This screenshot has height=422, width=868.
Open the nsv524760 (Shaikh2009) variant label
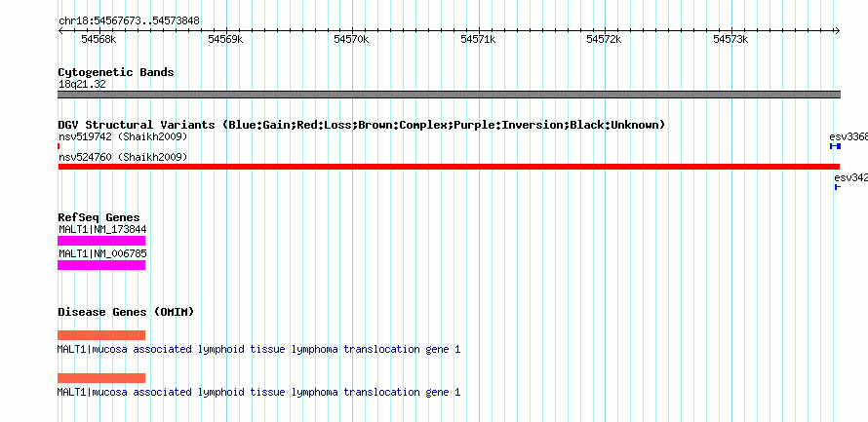pos(123,158)
